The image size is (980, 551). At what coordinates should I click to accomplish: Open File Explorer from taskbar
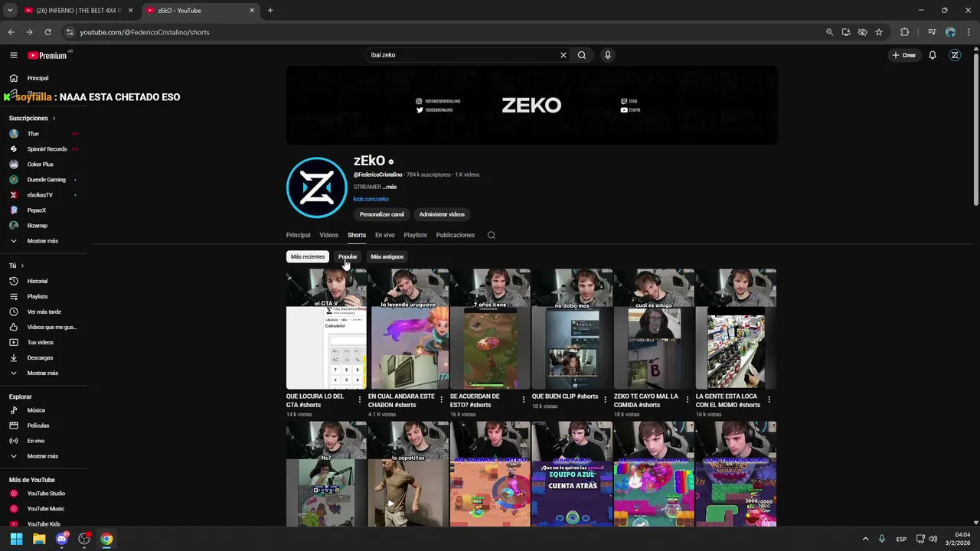pos(39,539)
